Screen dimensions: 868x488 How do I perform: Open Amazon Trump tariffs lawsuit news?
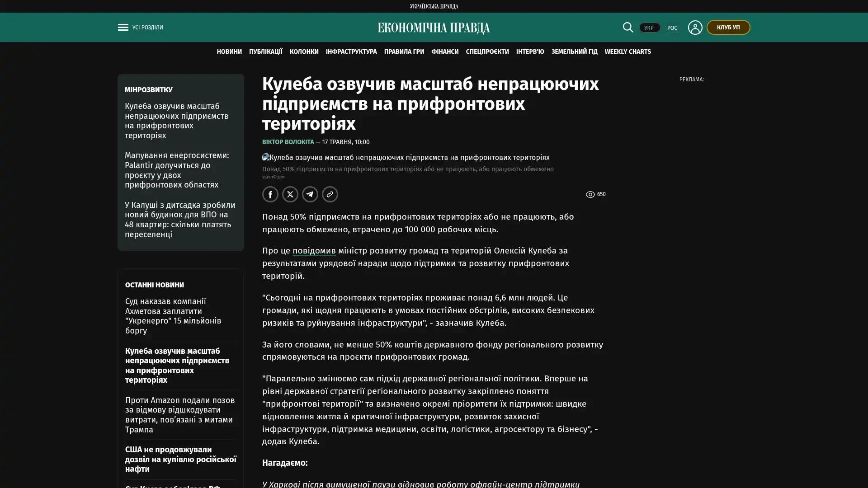click(180, 415)
